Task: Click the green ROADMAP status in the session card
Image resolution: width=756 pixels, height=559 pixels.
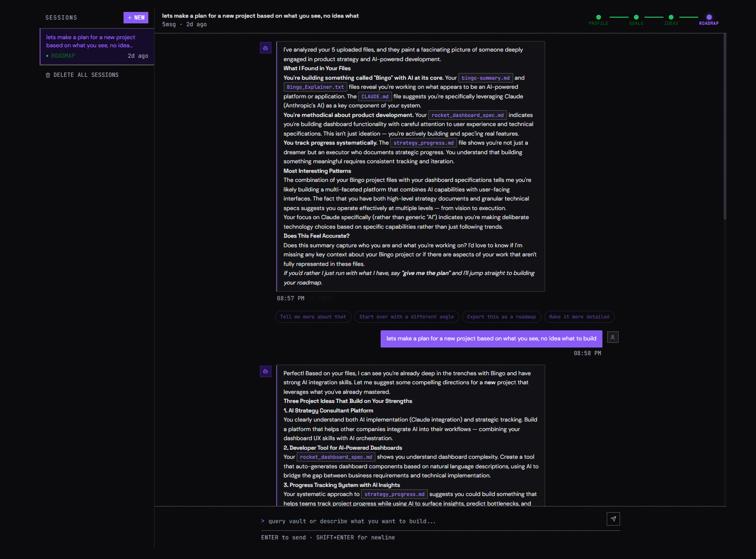Action: coord(61,56)
